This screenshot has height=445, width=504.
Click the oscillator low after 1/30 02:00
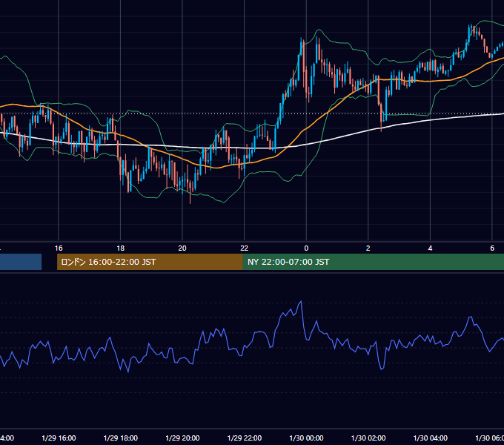382,369
